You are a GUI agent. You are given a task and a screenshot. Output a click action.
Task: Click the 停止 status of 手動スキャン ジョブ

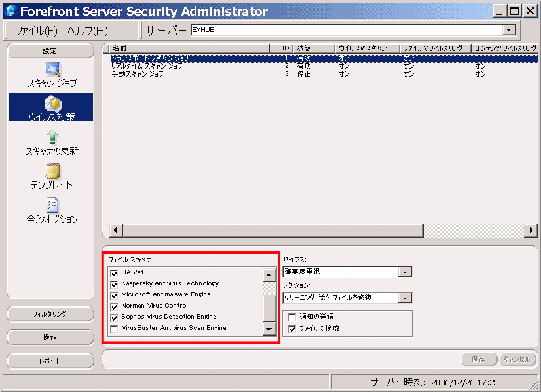click(304, 74)
